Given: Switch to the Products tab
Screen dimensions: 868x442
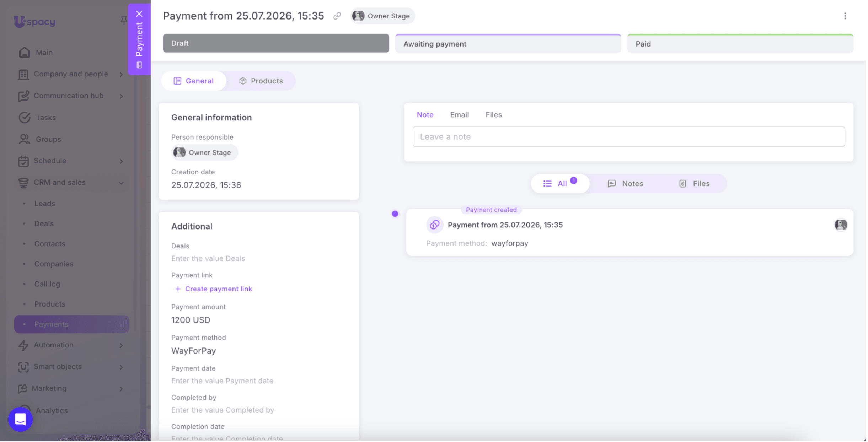Looking at the screenshot, I should [261, 81].
